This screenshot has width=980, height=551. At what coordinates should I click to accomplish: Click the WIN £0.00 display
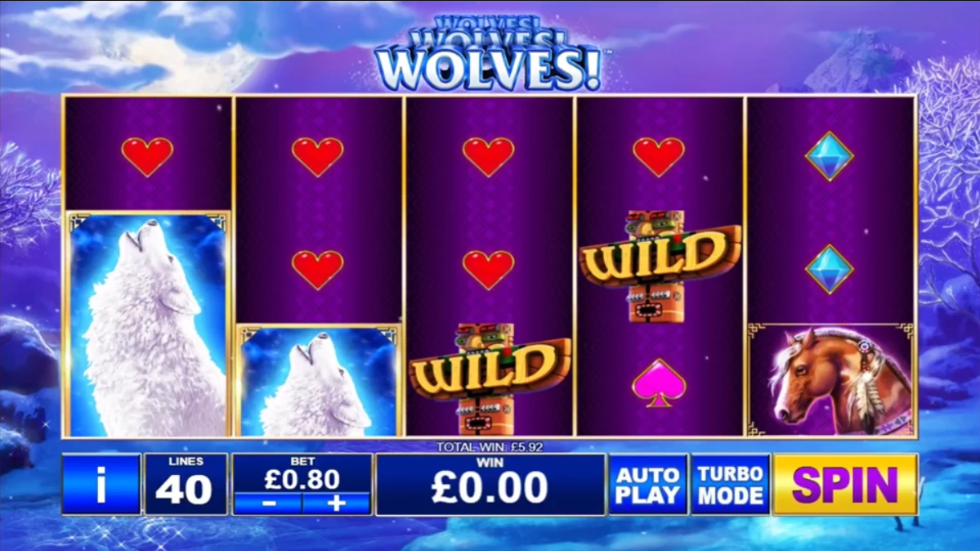point(490,485)
